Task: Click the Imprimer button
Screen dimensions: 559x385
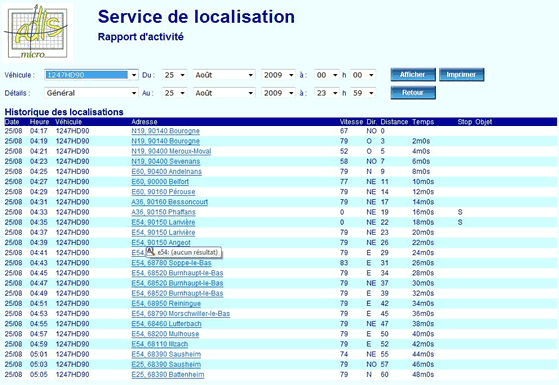Action: click(461, 75)
